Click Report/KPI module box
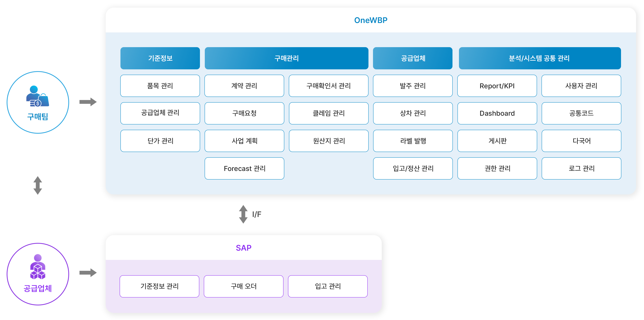 (x=497, y=86)
